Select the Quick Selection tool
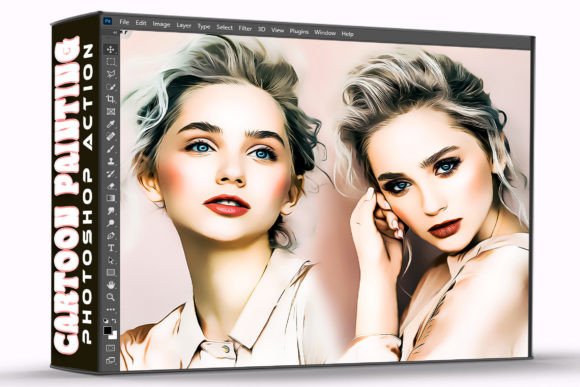Viewport: 580px width, 387px height. click(111, 87)
